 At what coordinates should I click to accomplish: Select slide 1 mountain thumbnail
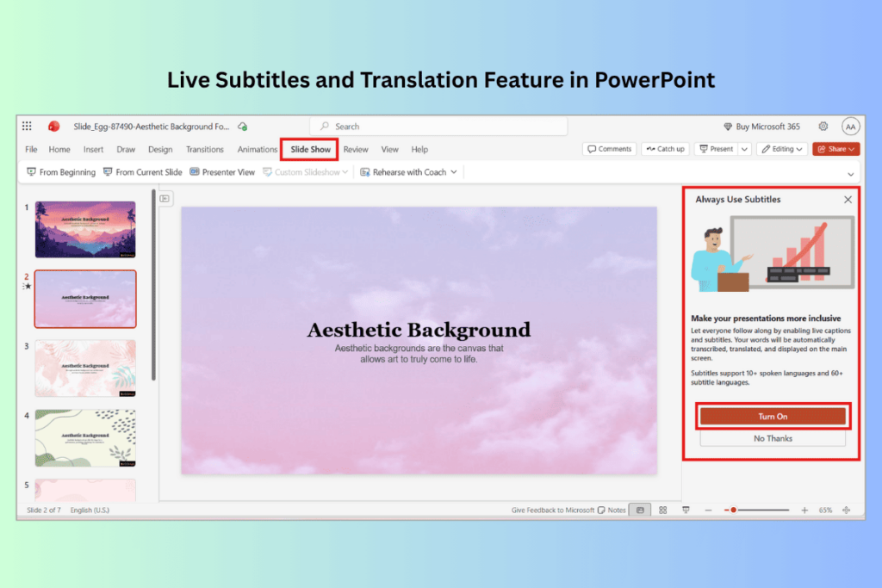85,229
